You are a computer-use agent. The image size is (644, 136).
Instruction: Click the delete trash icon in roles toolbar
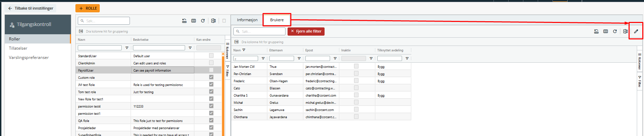224,21
